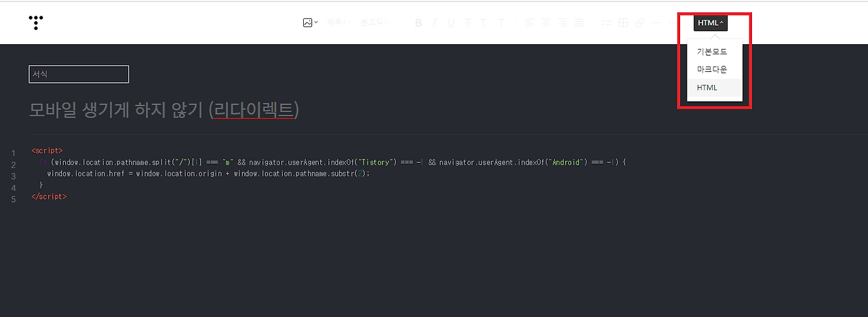This screenshot has height=317, width=868.
Task: Open the image insert dropdown
Action: (310, 22)
